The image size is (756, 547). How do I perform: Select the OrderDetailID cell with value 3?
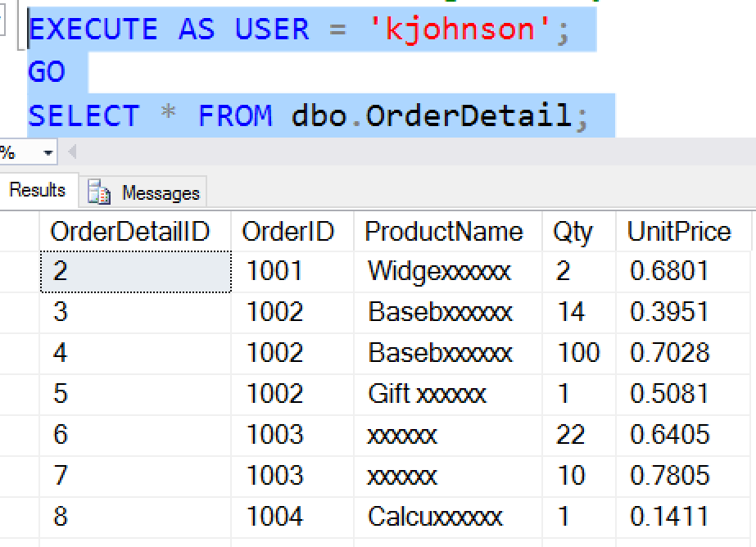(x=135, y=312)
